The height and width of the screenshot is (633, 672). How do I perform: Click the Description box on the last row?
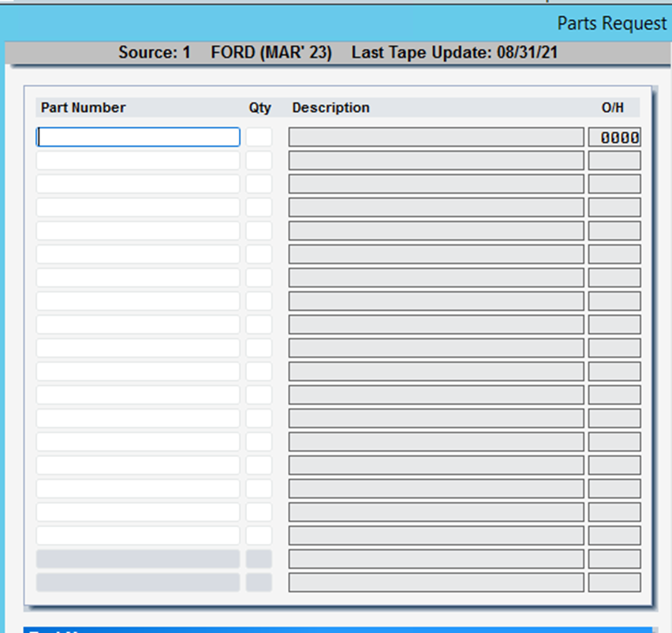(x=436, y=582)
